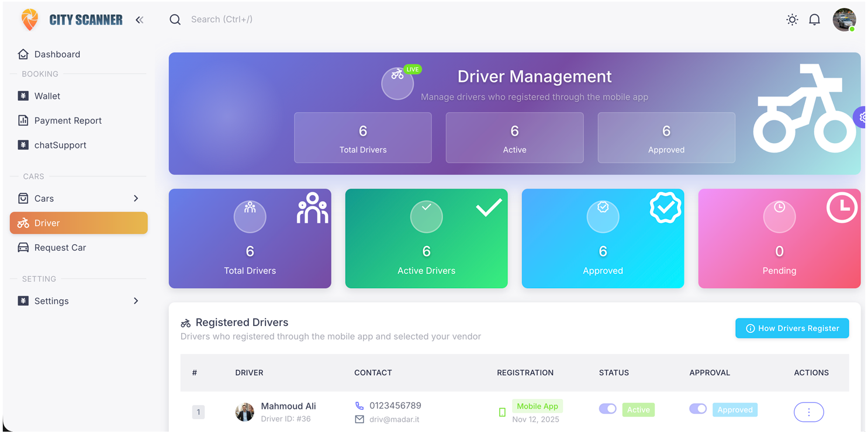Open the notification bell
Viewport: 868px width, 433px height.
point(814,19)
